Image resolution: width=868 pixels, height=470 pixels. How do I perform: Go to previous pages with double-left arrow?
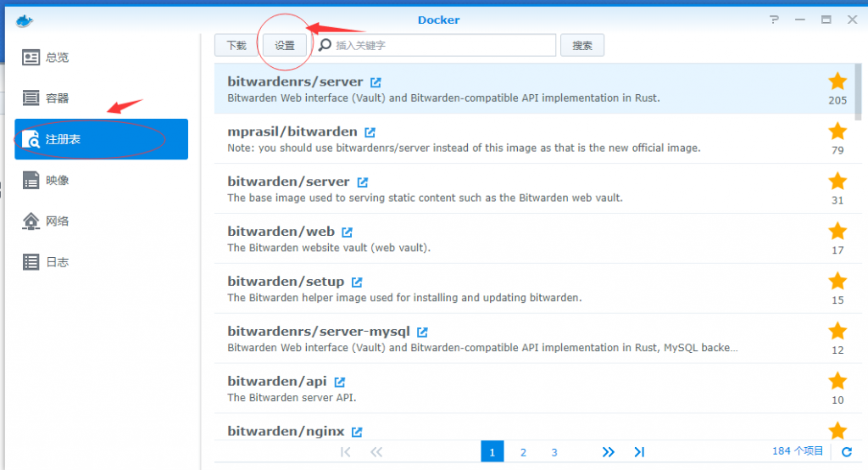tap(376, 451)
